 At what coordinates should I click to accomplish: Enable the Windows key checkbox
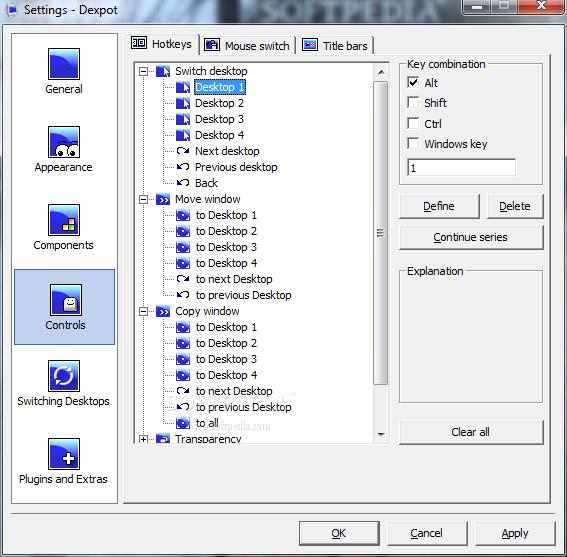click(413, 143)
